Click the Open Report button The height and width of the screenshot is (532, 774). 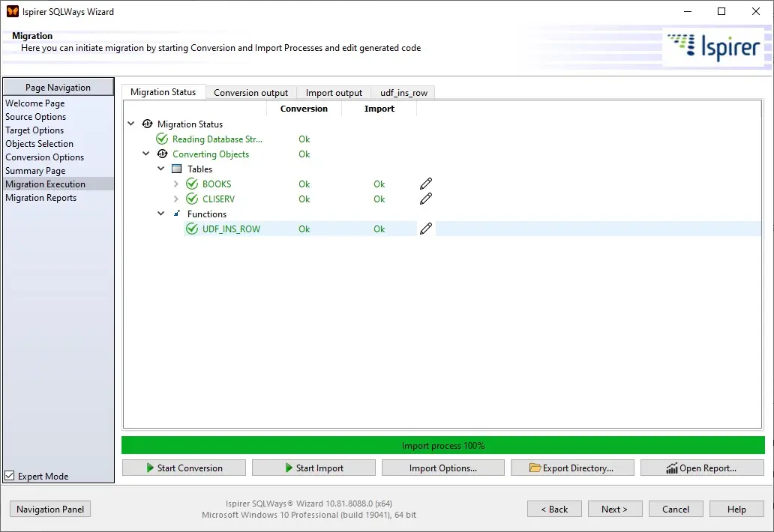tap(703, 468)
